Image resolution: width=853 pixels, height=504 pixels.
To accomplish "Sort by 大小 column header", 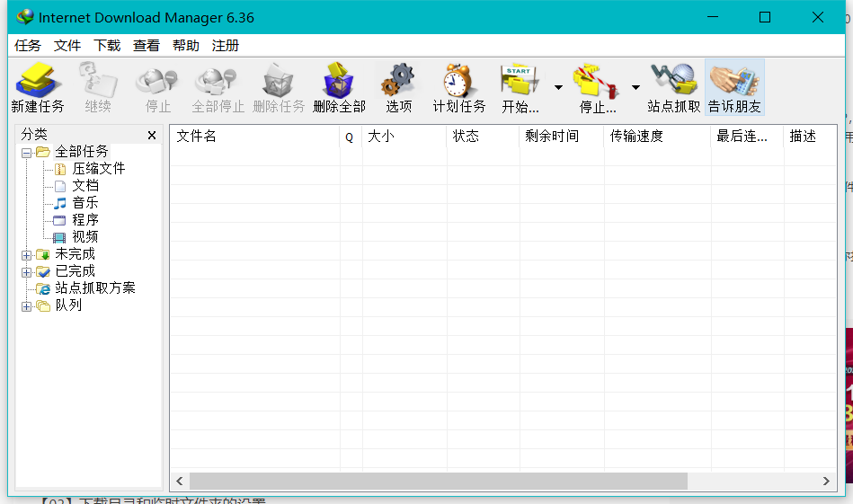I will point(404,136).
